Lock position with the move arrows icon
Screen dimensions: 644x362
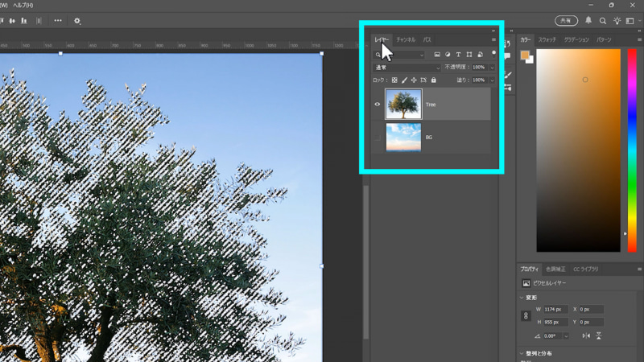(414, 80)
